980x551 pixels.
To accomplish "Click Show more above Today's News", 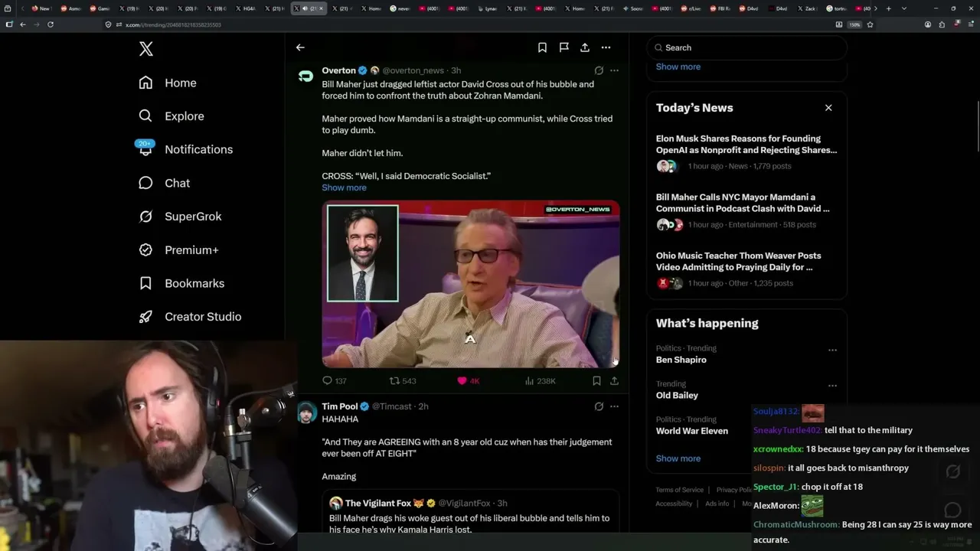I will point(678,67).
